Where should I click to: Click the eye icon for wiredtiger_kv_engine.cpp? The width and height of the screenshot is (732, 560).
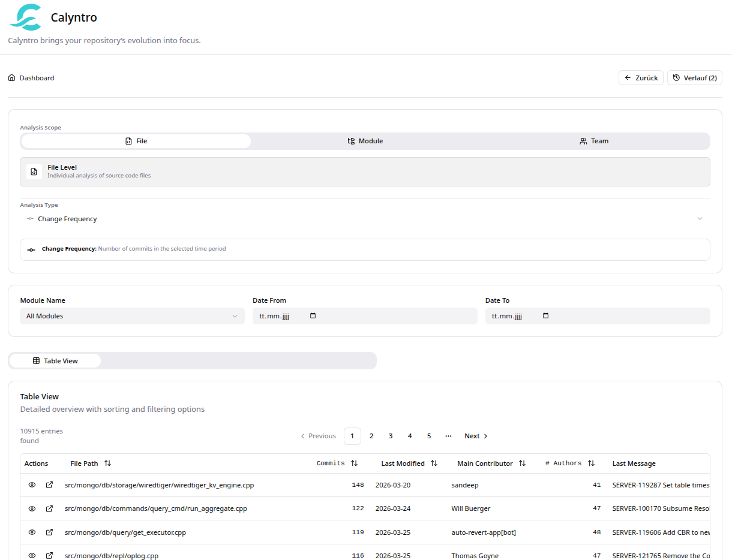point(32,484)
